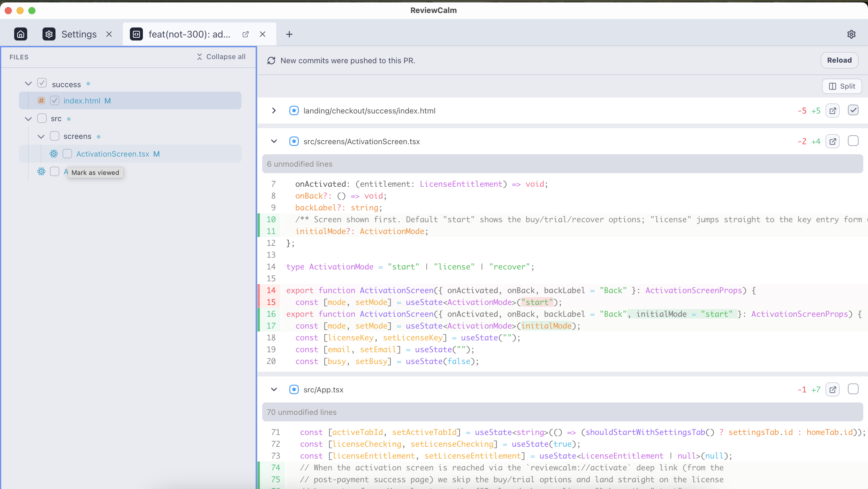The width and height of the screenshot is (868, 489).
Task: Click line 72 setLicenseChecking code
Action: pos(440,444)
